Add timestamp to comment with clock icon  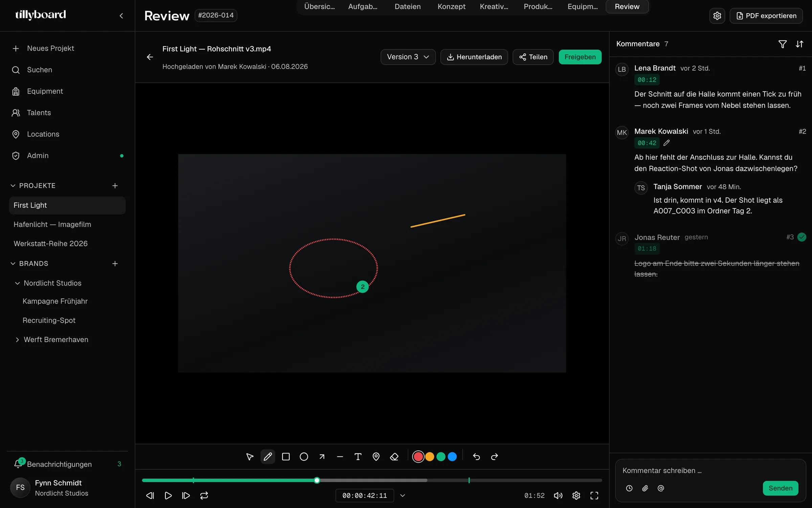coord(629,488)
